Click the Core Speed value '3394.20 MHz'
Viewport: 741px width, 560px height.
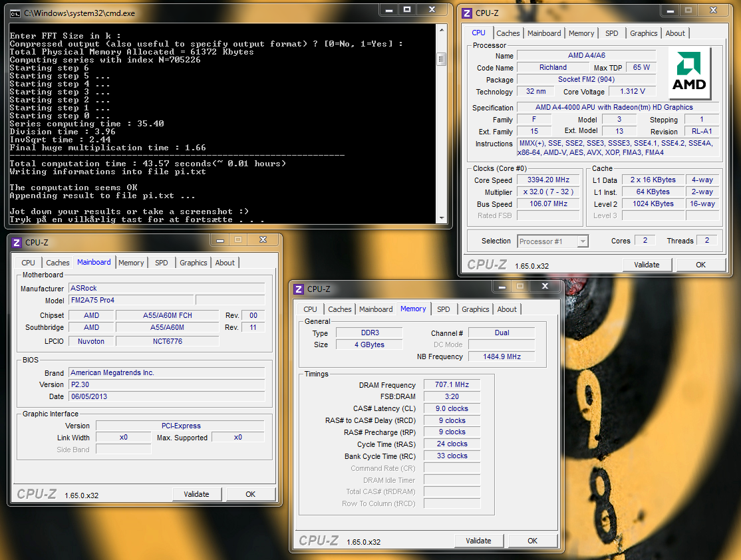548,180
